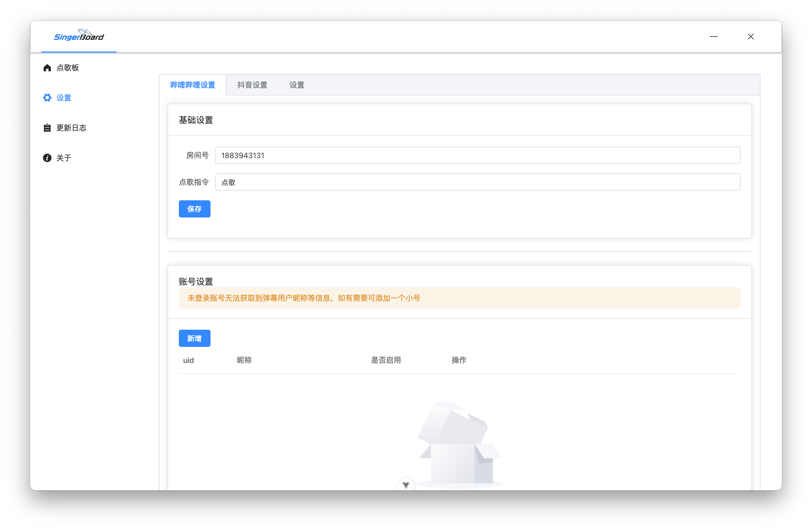Click the SingerBoard logo
The height and width of the screenshot is (530, 812).
click(79, 36)
